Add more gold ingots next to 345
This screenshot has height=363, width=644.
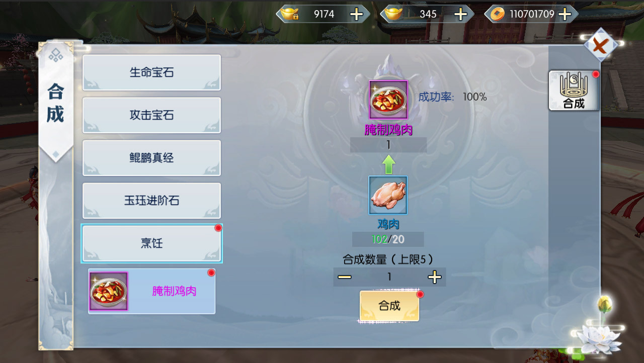(460, 14)
